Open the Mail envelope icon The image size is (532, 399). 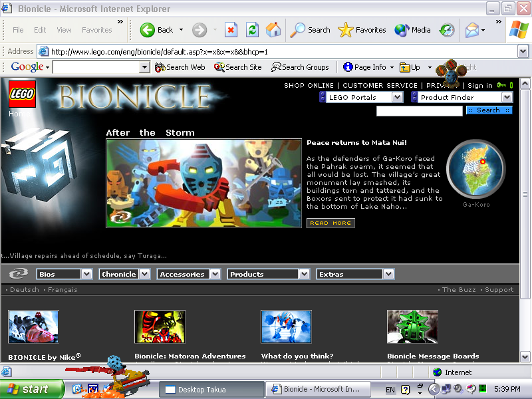tap(472, 30)
